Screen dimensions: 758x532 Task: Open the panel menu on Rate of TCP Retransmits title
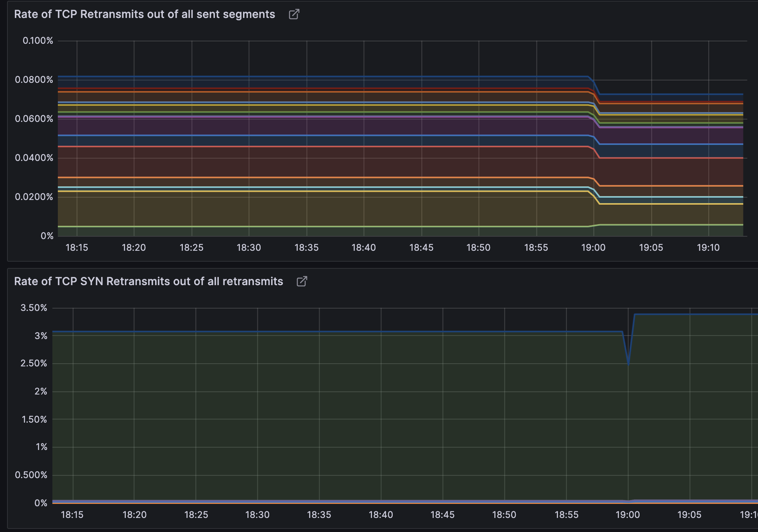click(x=145, y=14)
